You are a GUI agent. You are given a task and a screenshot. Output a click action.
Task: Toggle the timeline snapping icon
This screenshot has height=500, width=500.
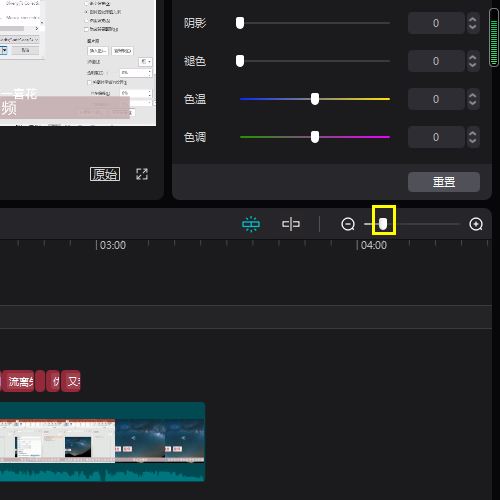(251, 224)
